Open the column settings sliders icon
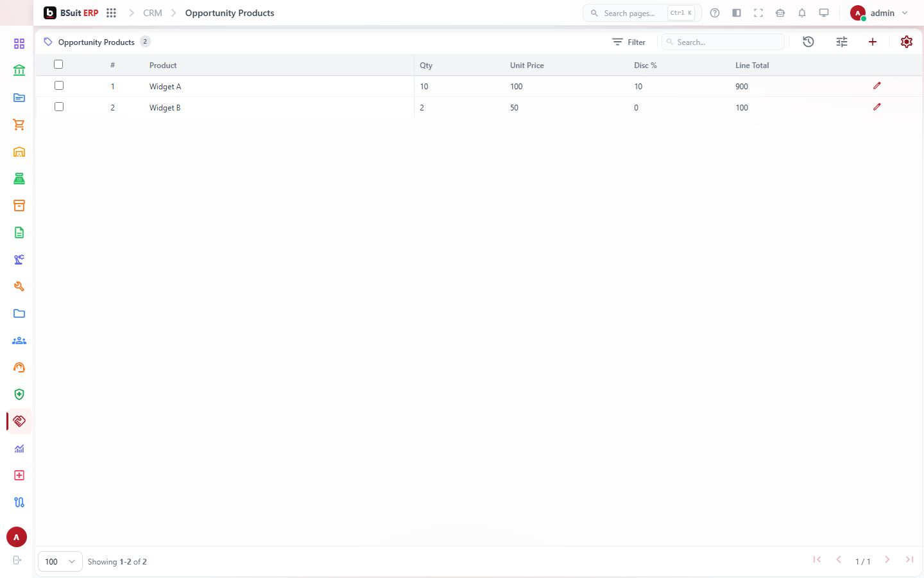This screenshot has height=578, width=924. (842, 42)
